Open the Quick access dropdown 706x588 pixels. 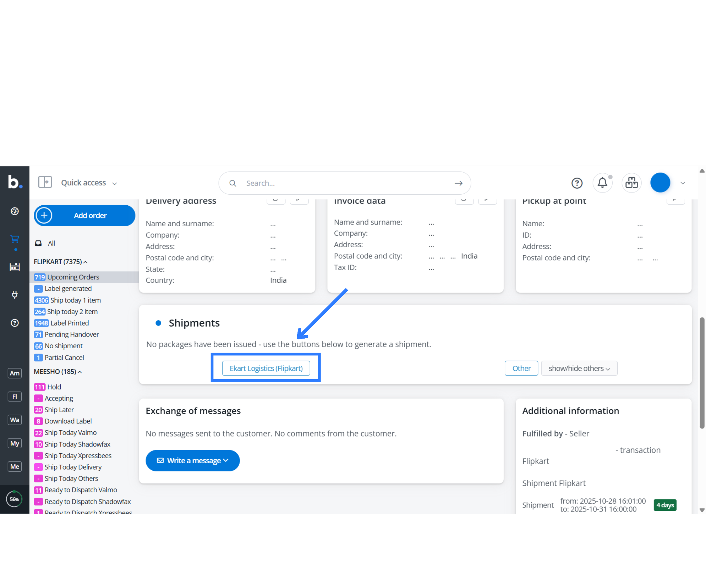(x=89, y=183)
